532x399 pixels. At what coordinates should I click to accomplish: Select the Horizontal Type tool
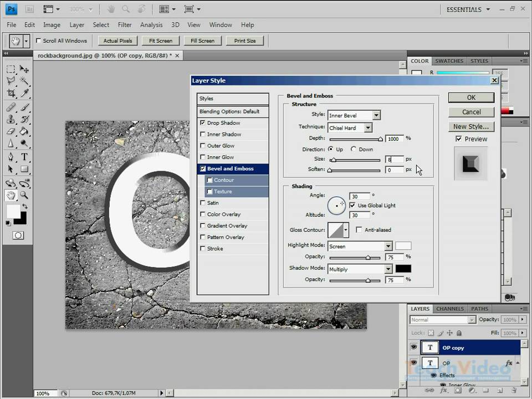(x=24, y=157)
